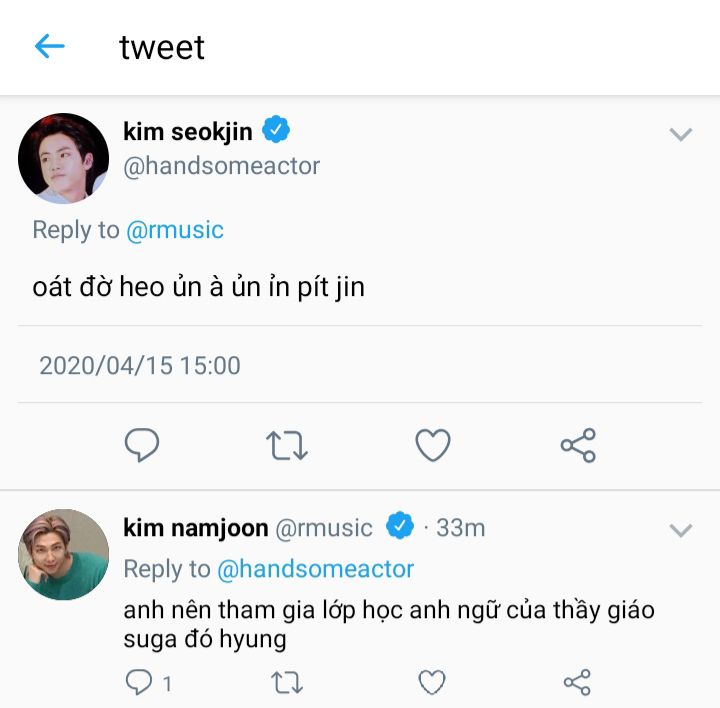
Task: Tap the back arrow in the header
Action: click(49, 46)
